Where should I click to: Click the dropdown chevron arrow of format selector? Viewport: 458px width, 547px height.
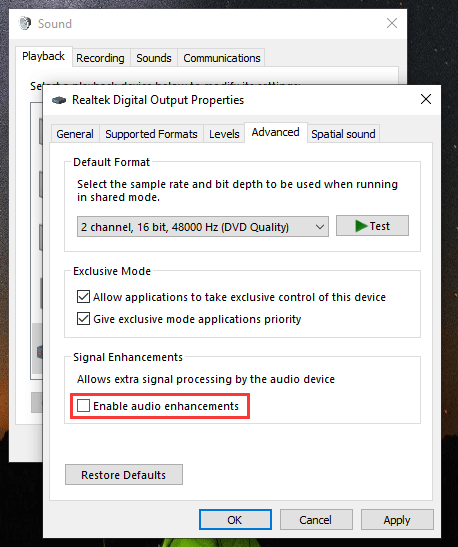coord(320,227)
